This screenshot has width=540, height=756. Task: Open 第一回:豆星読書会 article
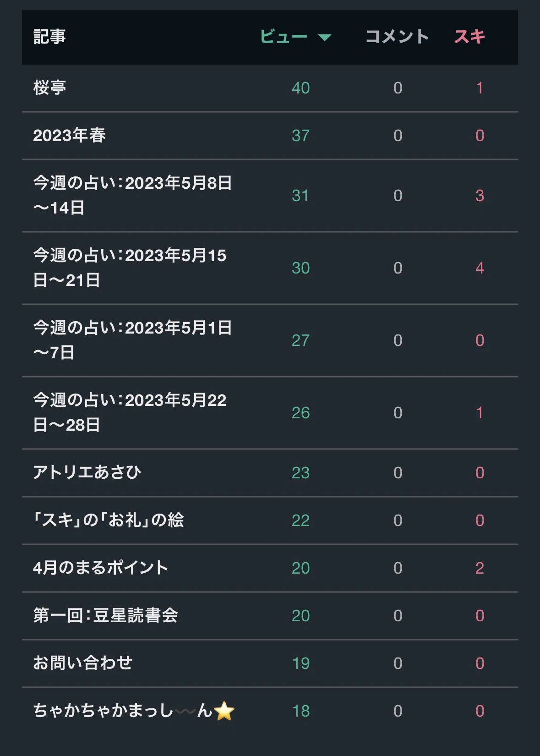pos(105,615)
